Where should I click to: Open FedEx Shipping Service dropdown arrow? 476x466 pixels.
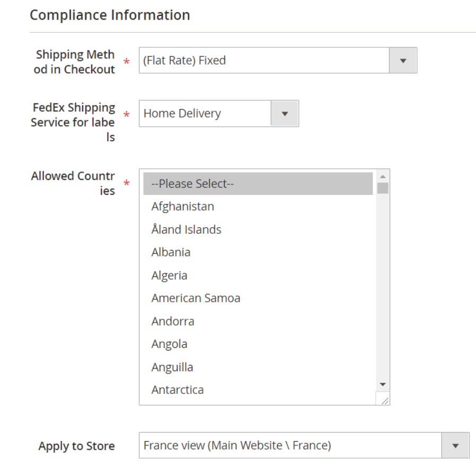click(285, 113)
